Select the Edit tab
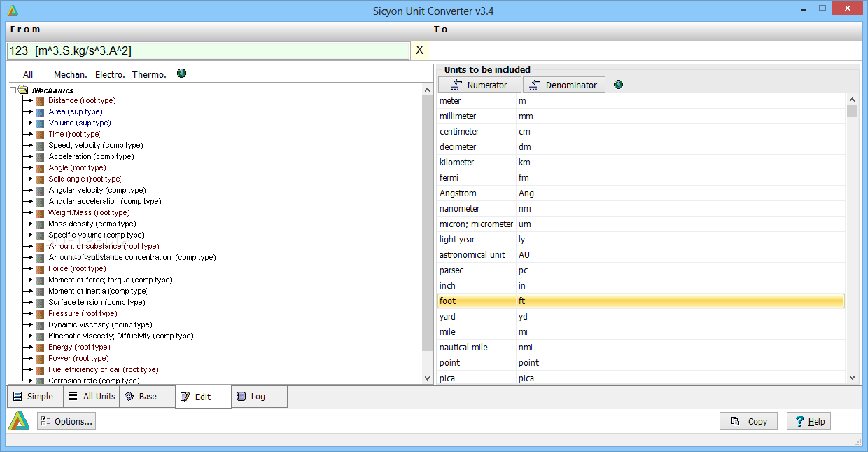This screenshot has height=452, width=868. coord(203,397)
